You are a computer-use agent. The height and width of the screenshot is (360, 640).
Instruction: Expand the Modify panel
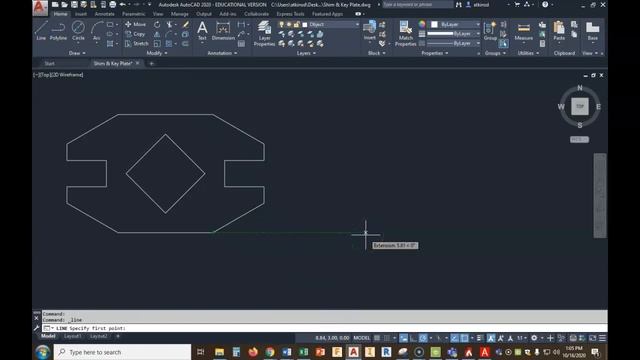coord(157,53)
